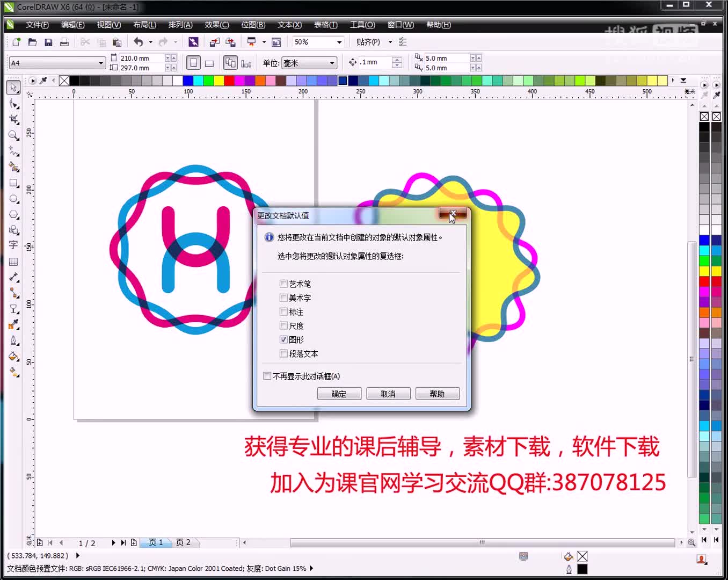Set landscape page orientation
The width and height of the screenshot is (728, 580).
pos(209,63)
